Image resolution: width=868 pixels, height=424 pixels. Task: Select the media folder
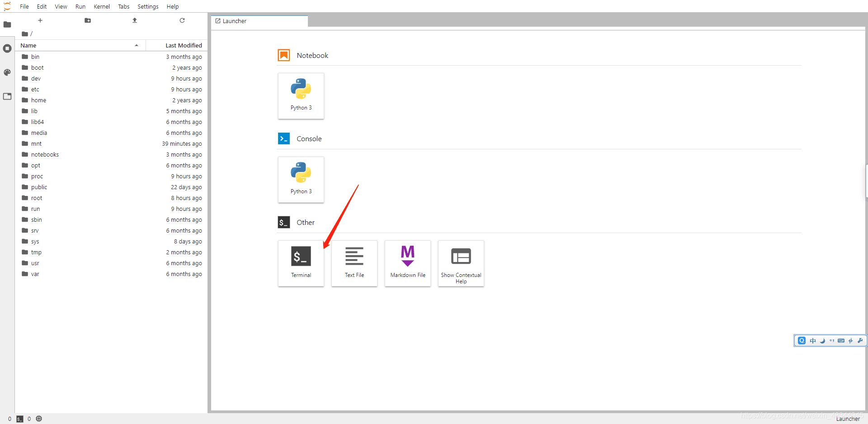tap(111, 133)
